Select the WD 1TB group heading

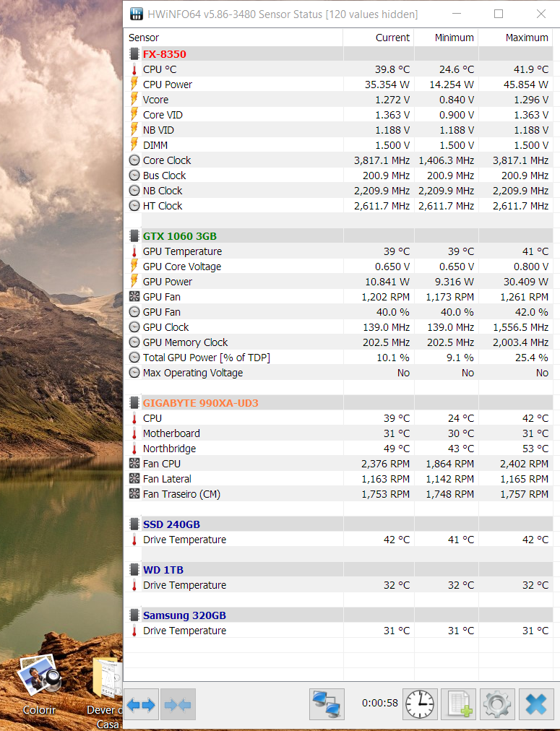tap(163, 570)
